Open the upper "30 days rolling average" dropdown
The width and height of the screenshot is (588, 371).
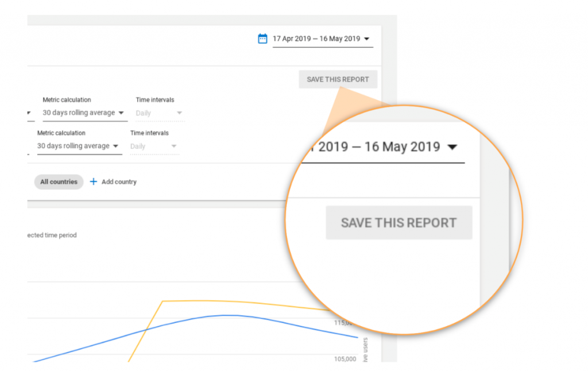79,113
